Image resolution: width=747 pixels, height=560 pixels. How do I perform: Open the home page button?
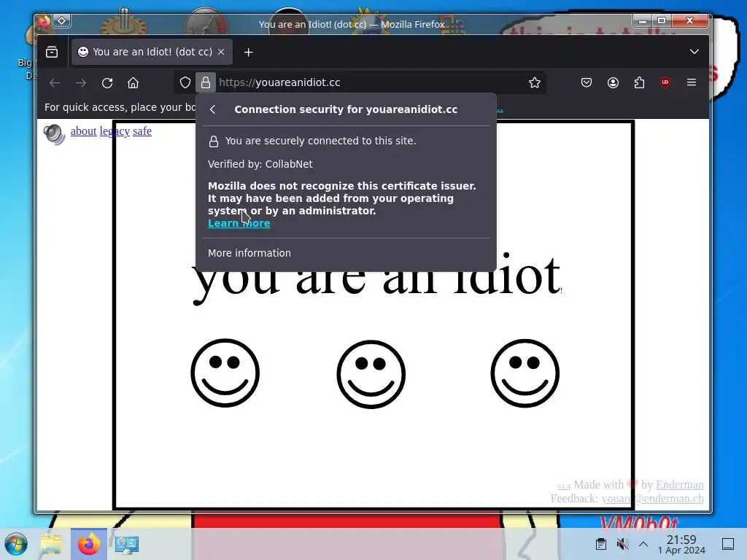click(133, 83)
